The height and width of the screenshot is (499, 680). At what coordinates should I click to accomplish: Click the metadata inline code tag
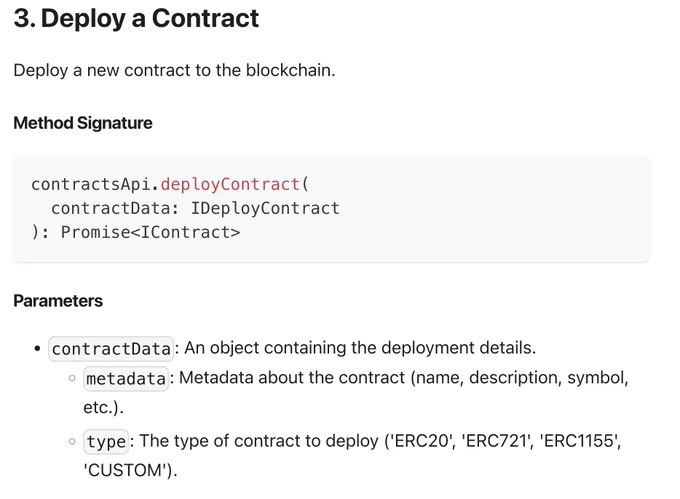126,379
